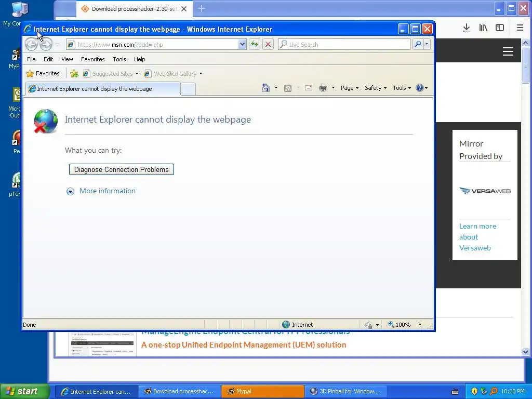This screenshot has height=399, width=532.
Task: Click the RSS Feeds icon
Action: [x=288, y=88]
